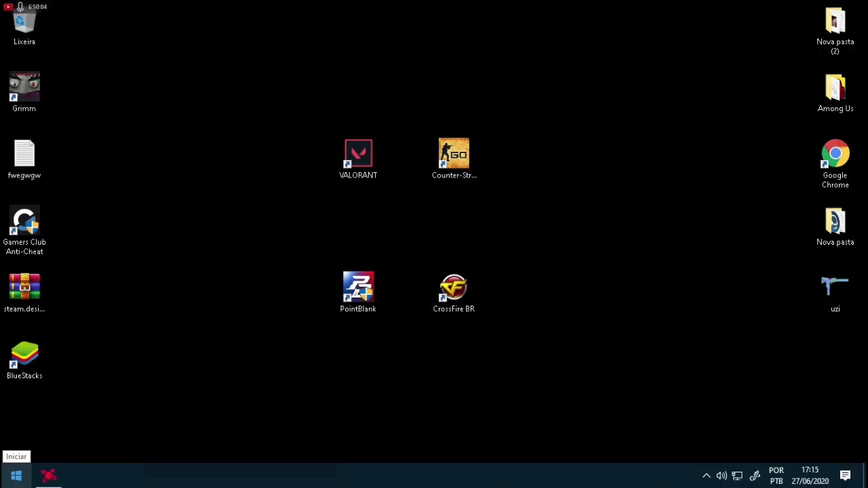Open the volume speaker icon

(x=722, y=476)
